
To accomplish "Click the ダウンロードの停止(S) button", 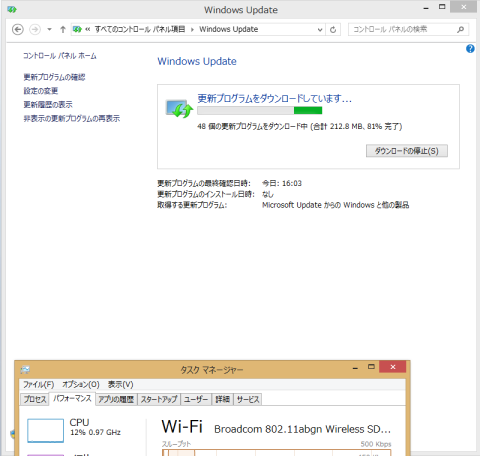I will tap(407, 151).
